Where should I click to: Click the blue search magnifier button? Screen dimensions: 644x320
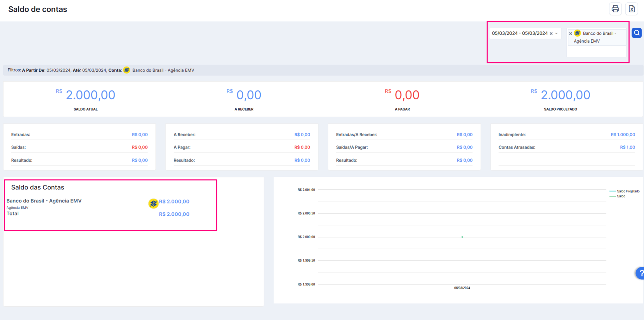click(x=637, y=33)
